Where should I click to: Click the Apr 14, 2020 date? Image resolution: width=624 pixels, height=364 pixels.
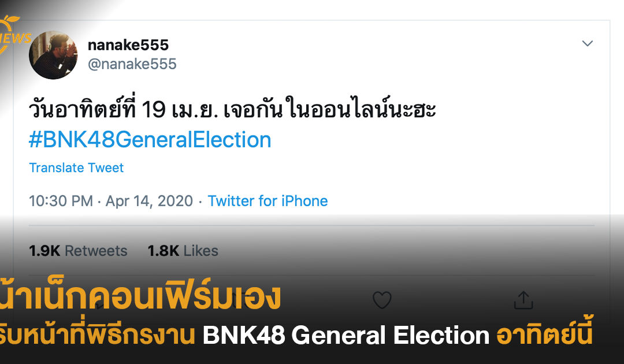pyautogui.click(x=149, y=201)
